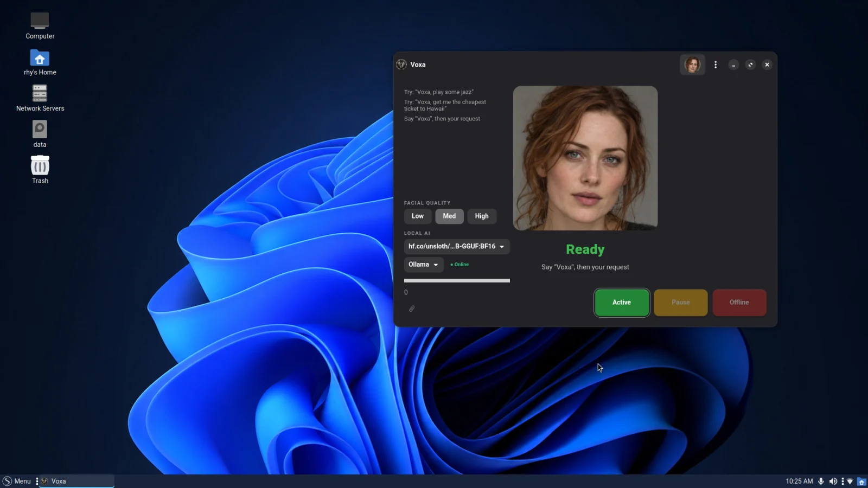
Task: Click the Voxa title text in window header
Action: pyautogui.click(x=418, y=65)
